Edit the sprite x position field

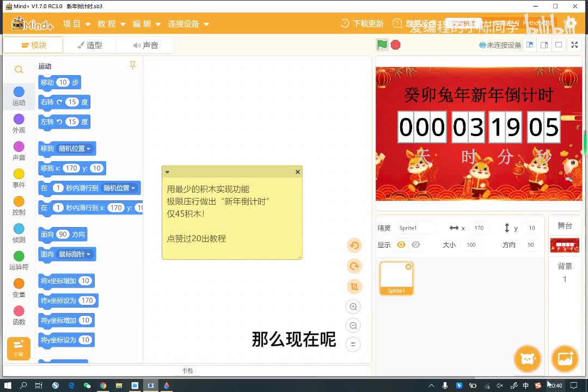pos(479,228)
